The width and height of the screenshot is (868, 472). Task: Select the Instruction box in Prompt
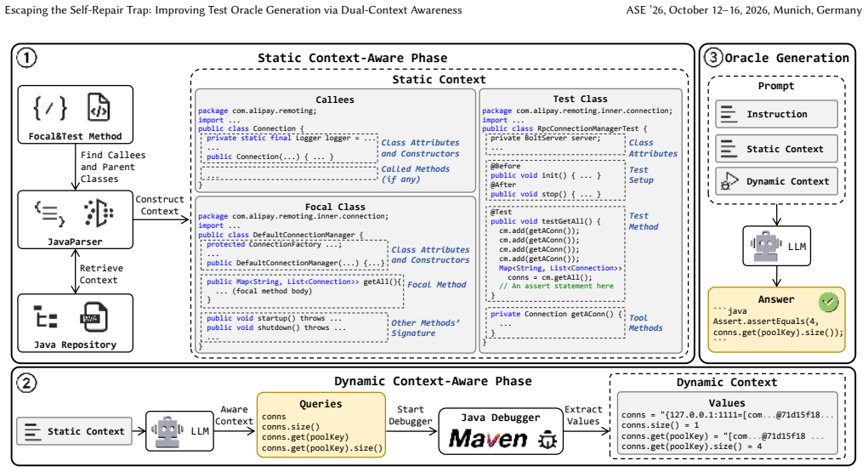click(776, 114)
